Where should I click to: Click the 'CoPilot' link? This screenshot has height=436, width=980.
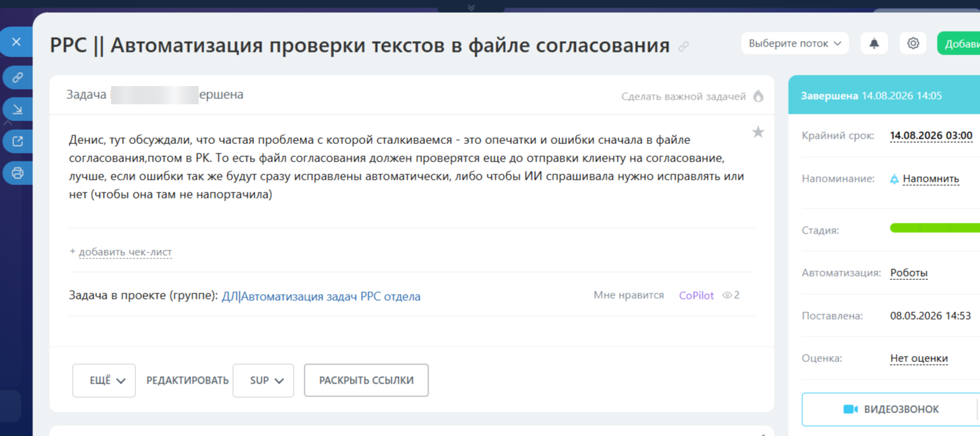[696, 295]
